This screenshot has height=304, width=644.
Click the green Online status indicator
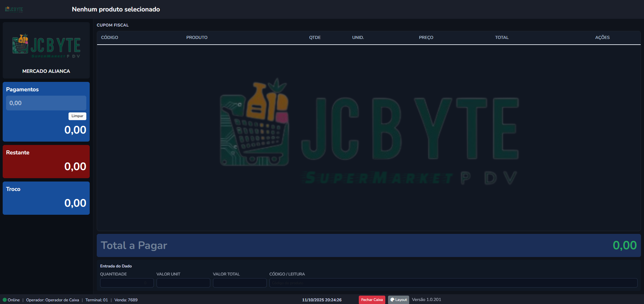tap(5, 300)
